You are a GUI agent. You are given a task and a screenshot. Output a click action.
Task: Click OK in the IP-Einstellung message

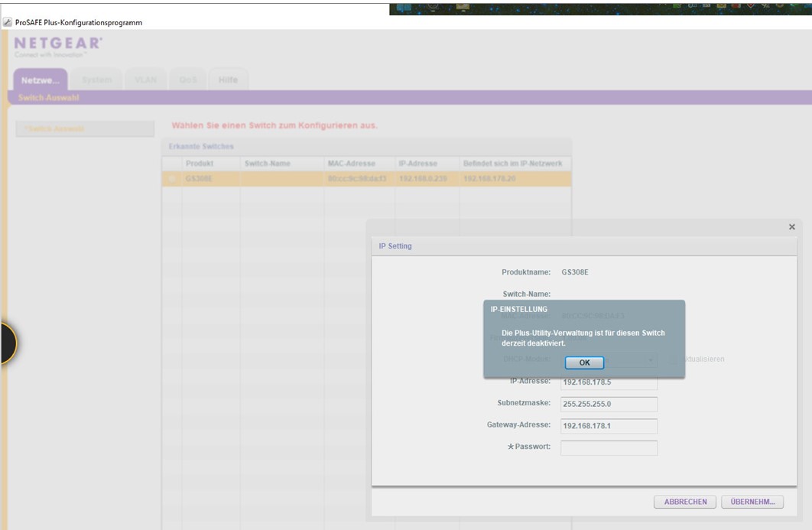pos(584,363)
